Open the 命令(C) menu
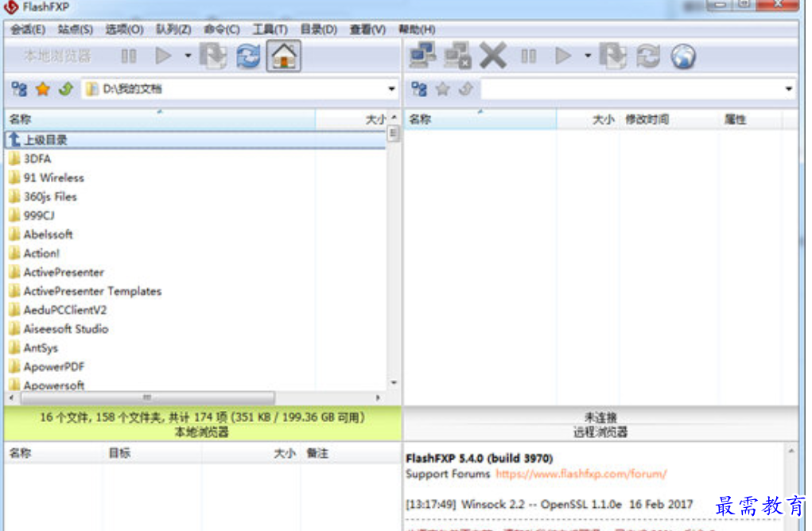 tap(222, 29)
